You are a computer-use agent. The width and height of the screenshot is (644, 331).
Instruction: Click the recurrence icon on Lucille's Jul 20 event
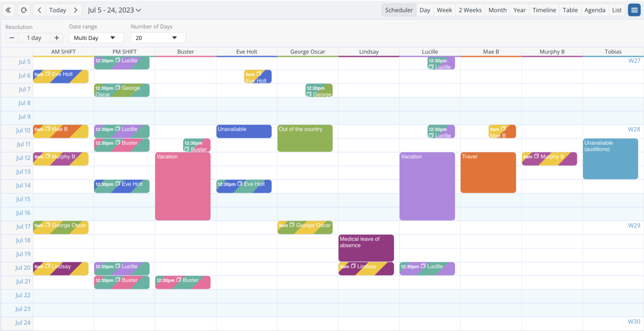(423, 266)
